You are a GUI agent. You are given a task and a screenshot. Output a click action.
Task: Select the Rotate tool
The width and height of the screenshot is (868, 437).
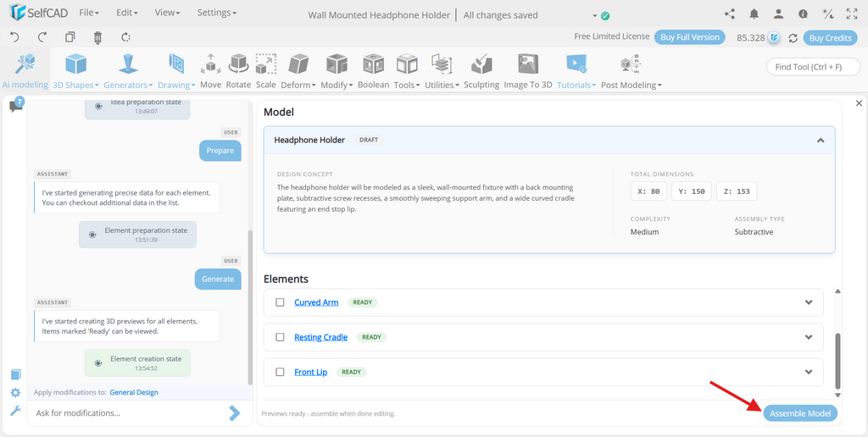tap(238, 71)
